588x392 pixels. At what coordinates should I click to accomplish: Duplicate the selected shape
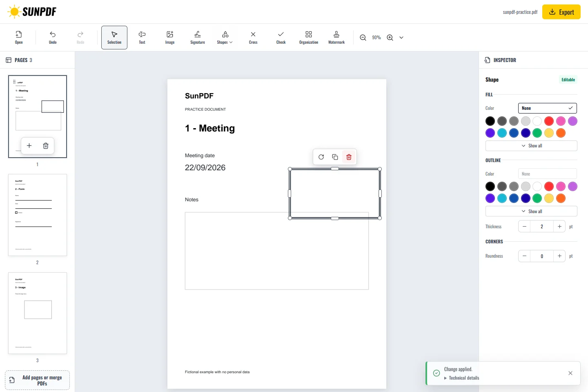(335, 157)
